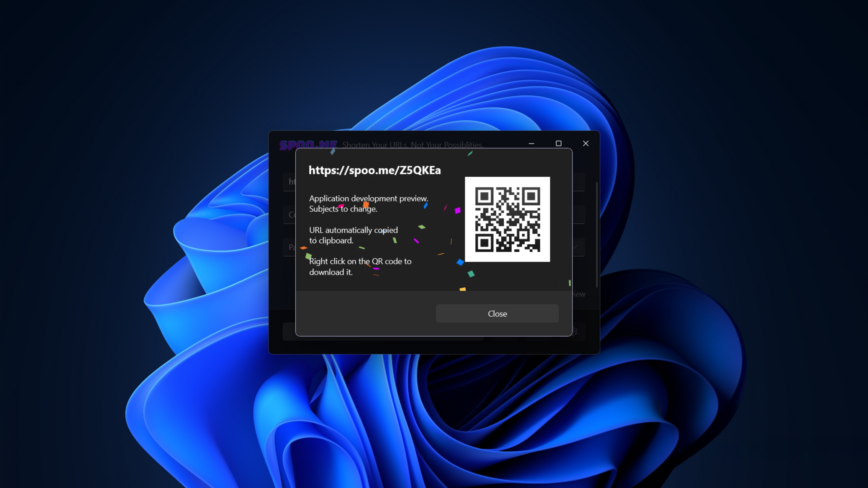Click the 'Application development preview.' text
Screen dimensions: 868x488
click(369, 198)
